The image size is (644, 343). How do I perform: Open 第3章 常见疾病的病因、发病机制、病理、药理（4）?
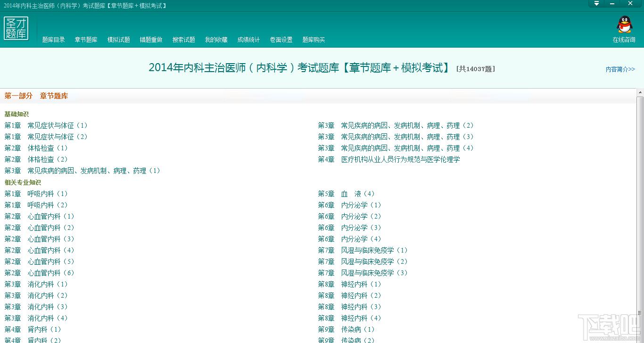[x=396, y=148]
